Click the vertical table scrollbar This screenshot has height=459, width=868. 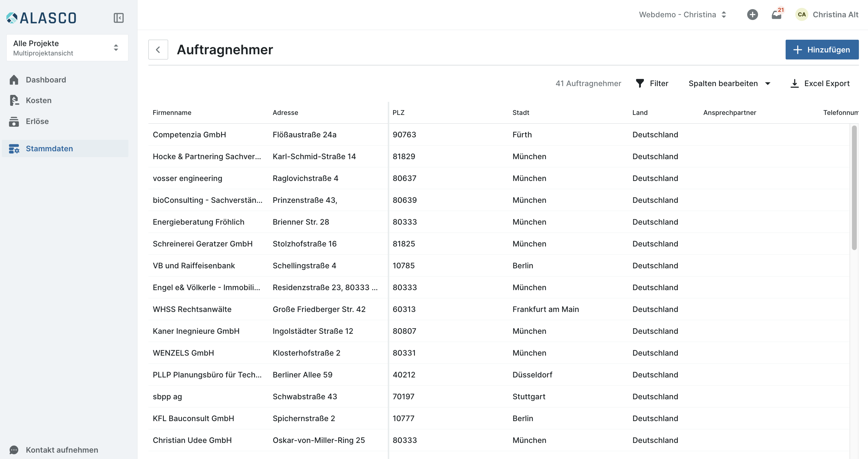[854, 188]
